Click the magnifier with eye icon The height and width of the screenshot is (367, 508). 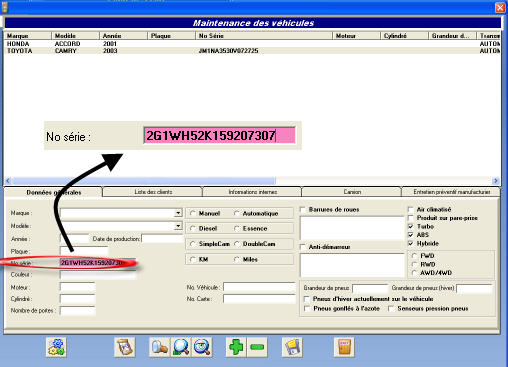[x=202, y=347]
